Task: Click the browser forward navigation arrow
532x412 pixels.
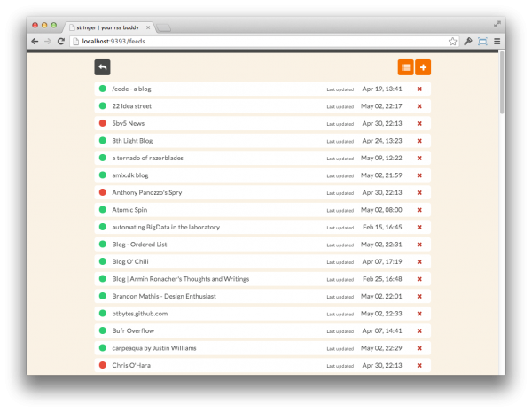Action: pyautogui.click(x=48, y=41)
